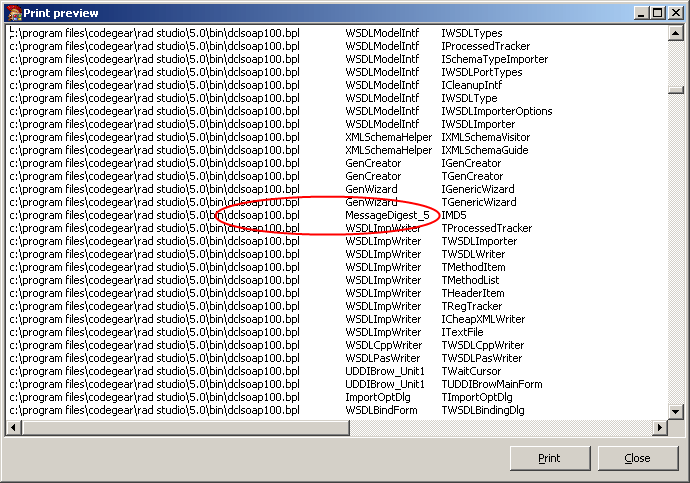Click the TGenCreator text
This screenshot has height=483, width=690.
click(x=472, y=176)
